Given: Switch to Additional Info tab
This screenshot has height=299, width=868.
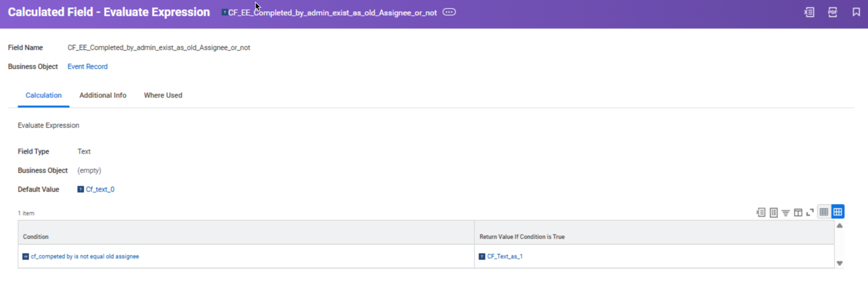Looking at the screenshot, I should 103,95.
